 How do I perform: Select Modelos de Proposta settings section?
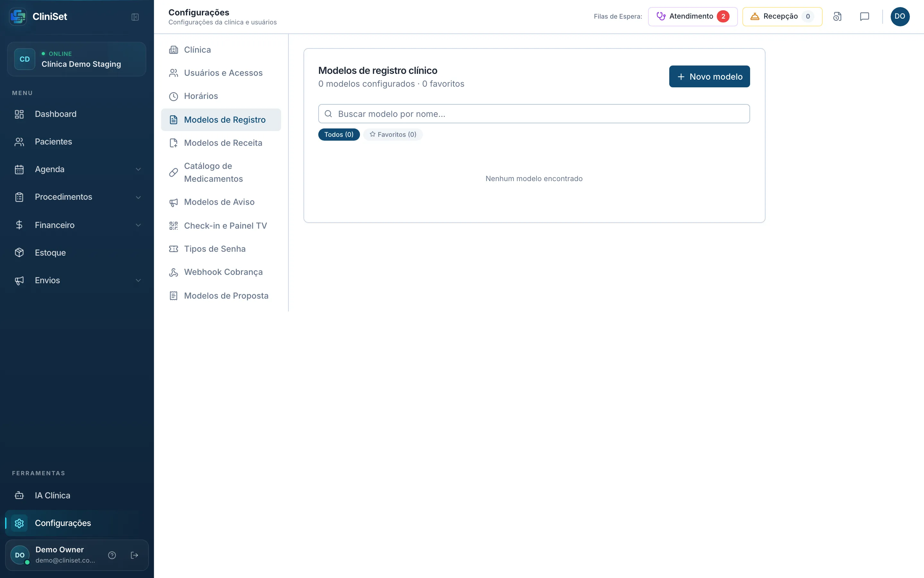coord(221,296)
